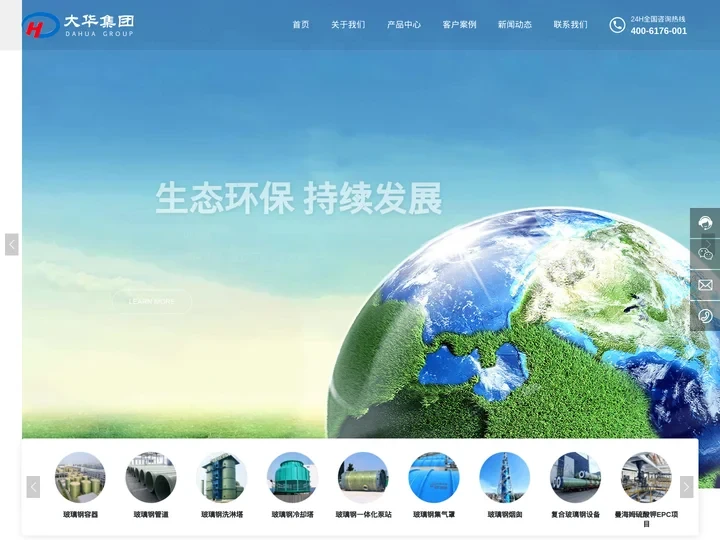Viewport: 720px width, 540px height.
Task: Open 玻璃钢冷却塔 product thumbnail
Action: click(292, 477)
